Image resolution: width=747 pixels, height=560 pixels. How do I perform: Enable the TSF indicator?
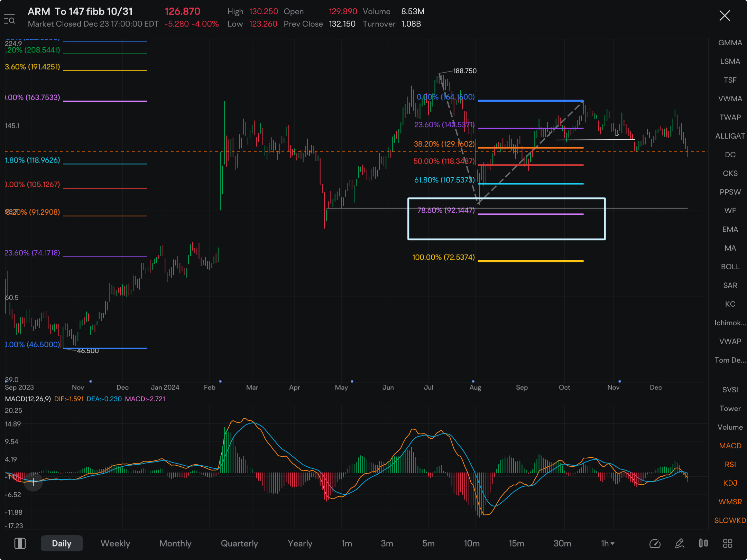[730, 80]
